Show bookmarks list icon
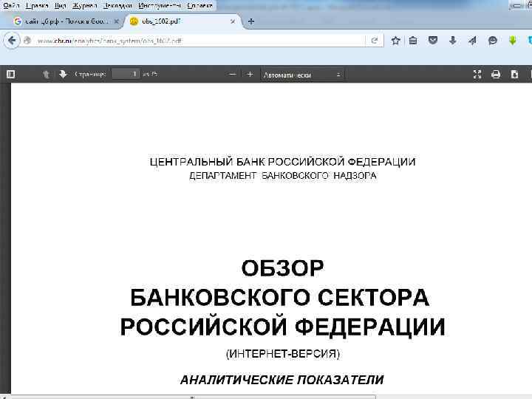532x399 pixels. click(x=413, y=41)
